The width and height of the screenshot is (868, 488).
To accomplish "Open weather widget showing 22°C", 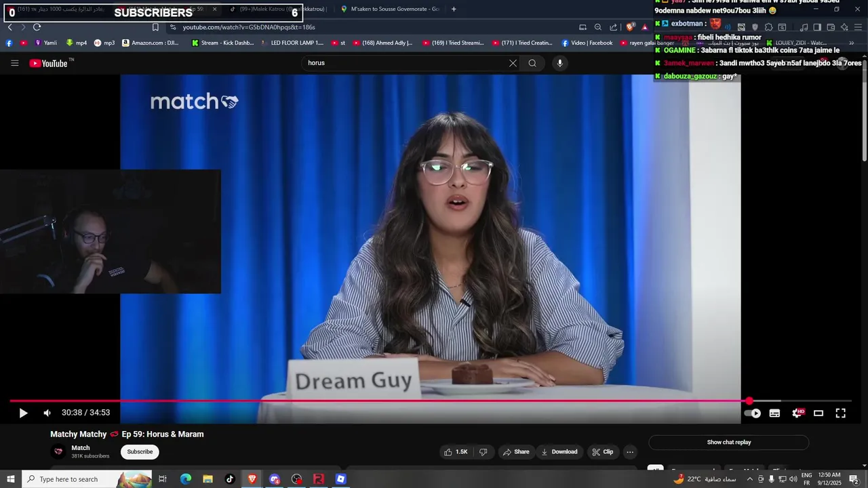I will pos(705,479).
